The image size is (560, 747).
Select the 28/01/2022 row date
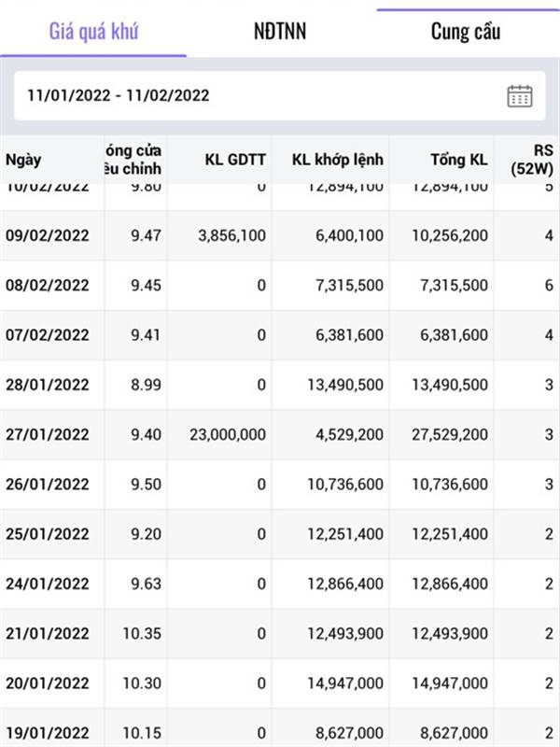point(48,385)
